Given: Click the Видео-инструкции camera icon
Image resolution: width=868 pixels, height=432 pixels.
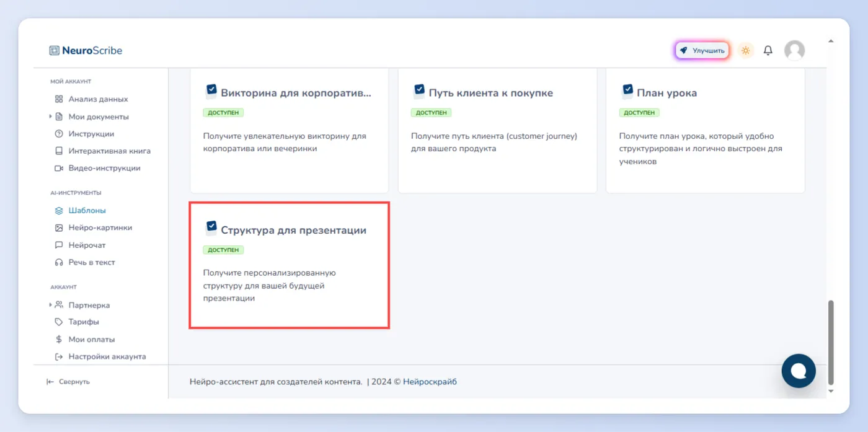Looking at the screenshot, I should point(59,169).
